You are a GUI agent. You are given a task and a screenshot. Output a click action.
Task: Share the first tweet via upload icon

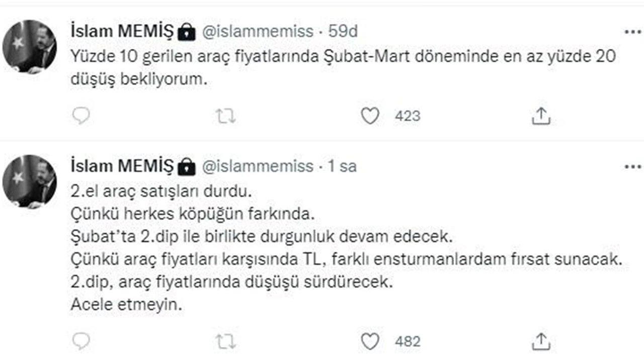[541, 116]
